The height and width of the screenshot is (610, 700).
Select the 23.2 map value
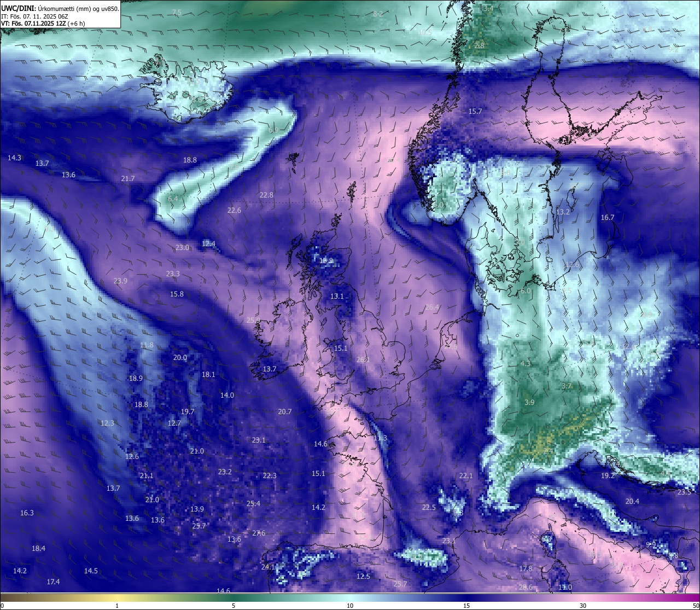click(x=225, y=472)
